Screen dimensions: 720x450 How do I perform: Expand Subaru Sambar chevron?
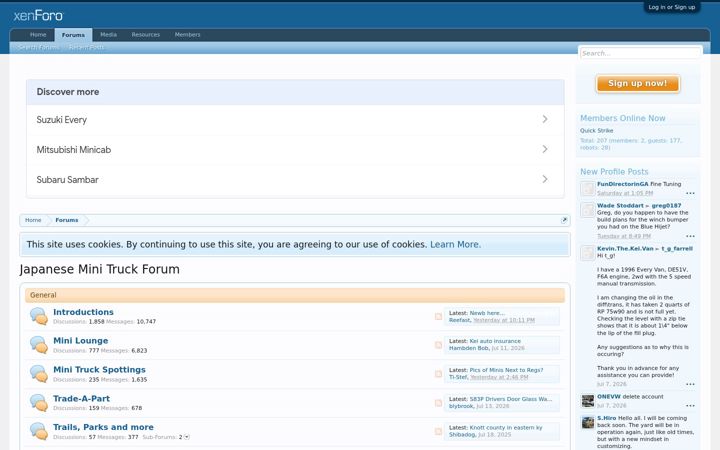[545, 179]
